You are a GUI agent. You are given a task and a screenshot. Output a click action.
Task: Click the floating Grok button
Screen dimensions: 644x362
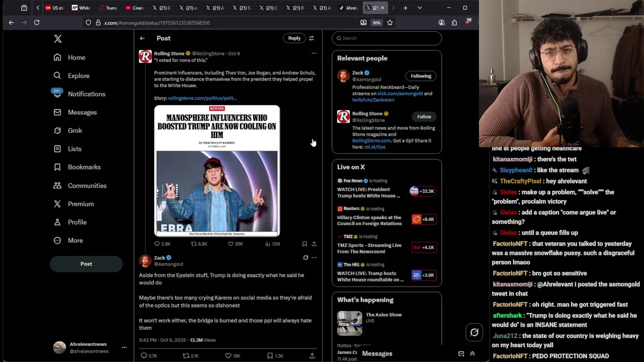[474, 332]
